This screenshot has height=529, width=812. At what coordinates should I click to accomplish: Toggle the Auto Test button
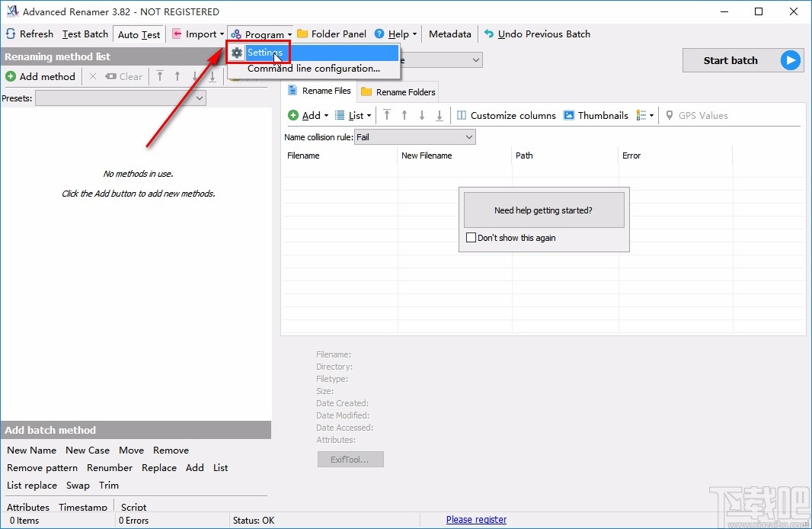click(139, 35)
